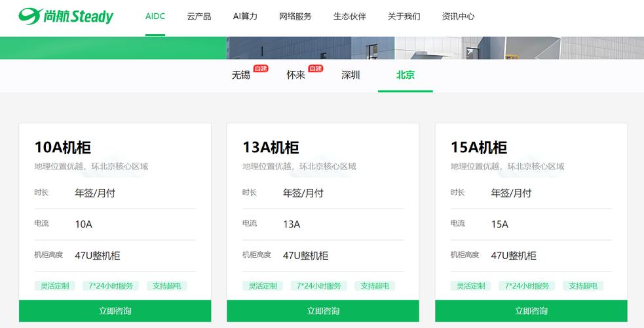
Task: Click the 10A current value
Action: (x=83, y=224)
